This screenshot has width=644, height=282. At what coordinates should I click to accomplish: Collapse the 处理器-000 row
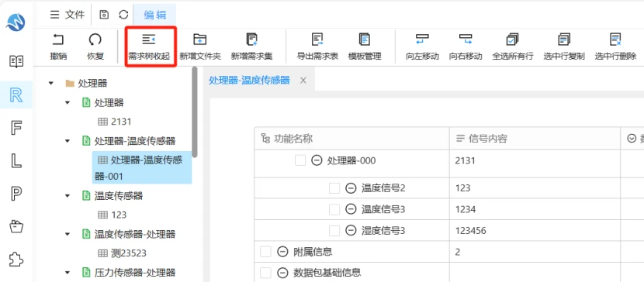click(317, 160)
